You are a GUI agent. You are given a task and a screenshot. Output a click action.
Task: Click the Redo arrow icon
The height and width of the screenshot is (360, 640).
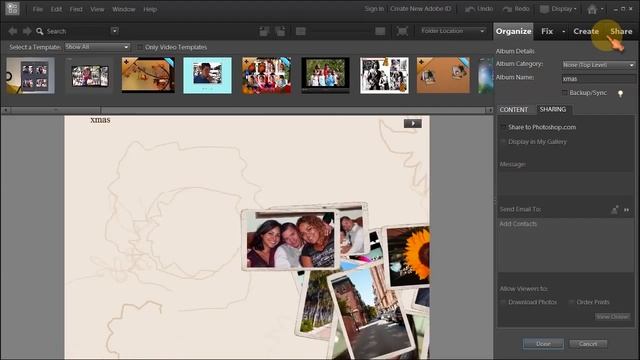point(507,9)
